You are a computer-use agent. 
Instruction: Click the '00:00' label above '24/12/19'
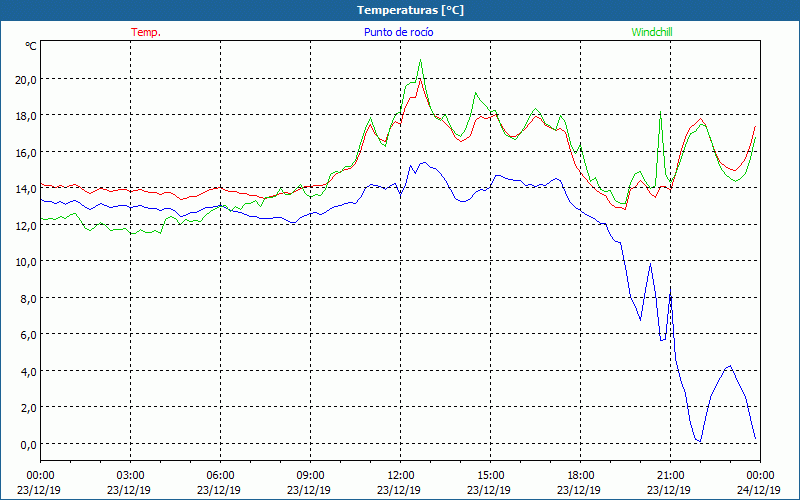pyautogui.click(x=760, y=476)
